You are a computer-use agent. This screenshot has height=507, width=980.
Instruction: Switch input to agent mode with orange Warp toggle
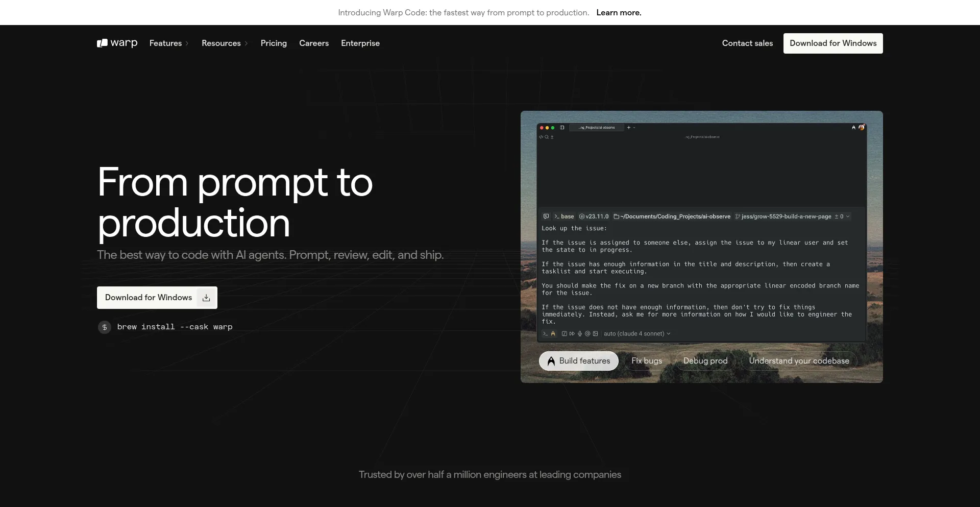[553, 333]
